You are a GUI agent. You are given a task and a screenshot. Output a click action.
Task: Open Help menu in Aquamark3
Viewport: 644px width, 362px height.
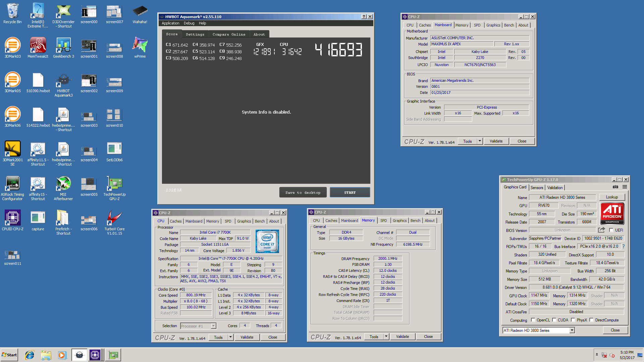202,23
